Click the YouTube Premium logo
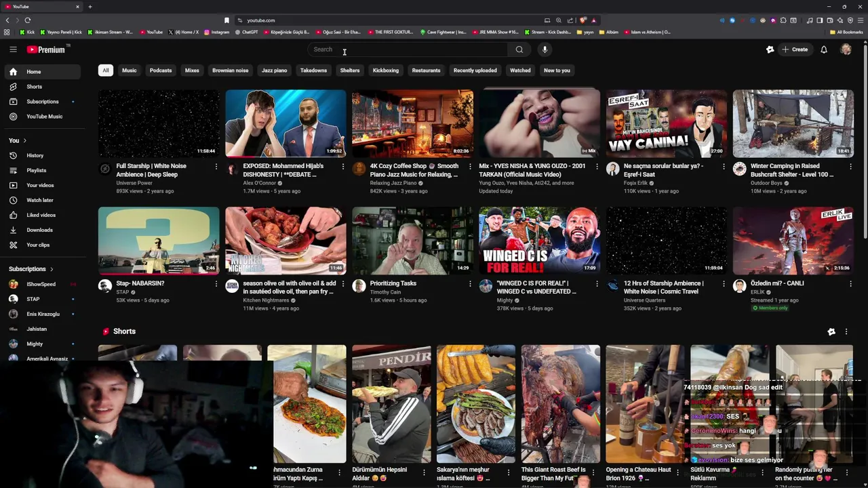Viewport: 868px width, 488px height. pos(46,49)
